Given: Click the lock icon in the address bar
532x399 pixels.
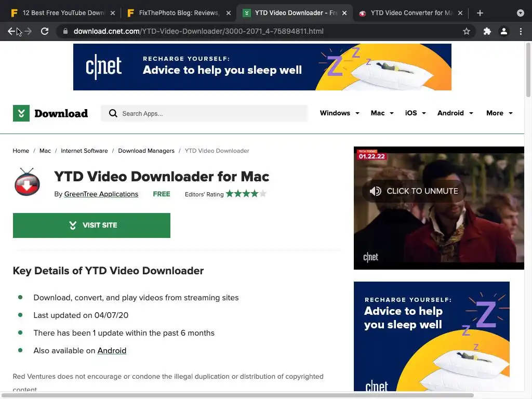Looking at the screenshot, I should 65,31.
